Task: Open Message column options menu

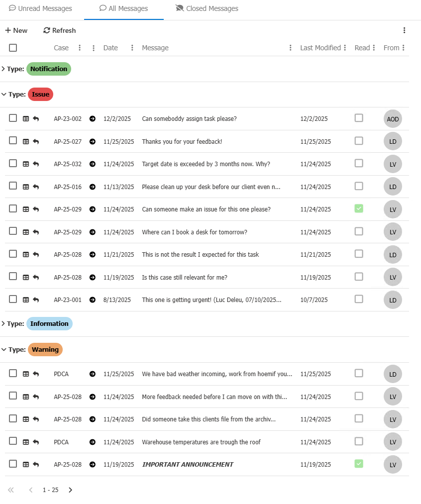Action: [291, 48]
